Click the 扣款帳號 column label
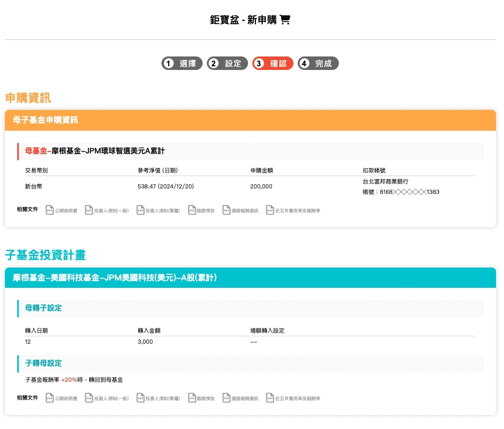Screen dimensions: 504x429 click(x=374, y=171)
